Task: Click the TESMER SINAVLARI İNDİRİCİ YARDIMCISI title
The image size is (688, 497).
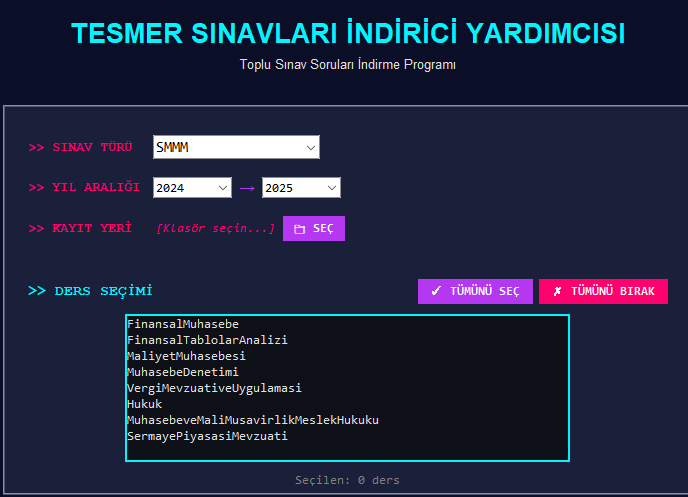Action: 348,33
